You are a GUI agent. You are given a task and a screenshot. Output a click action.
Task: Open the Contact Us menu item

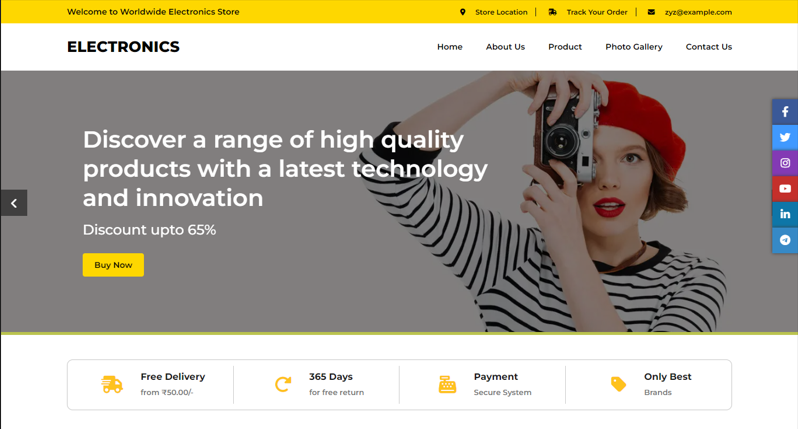pyautogui.click(x=708, y=47)
